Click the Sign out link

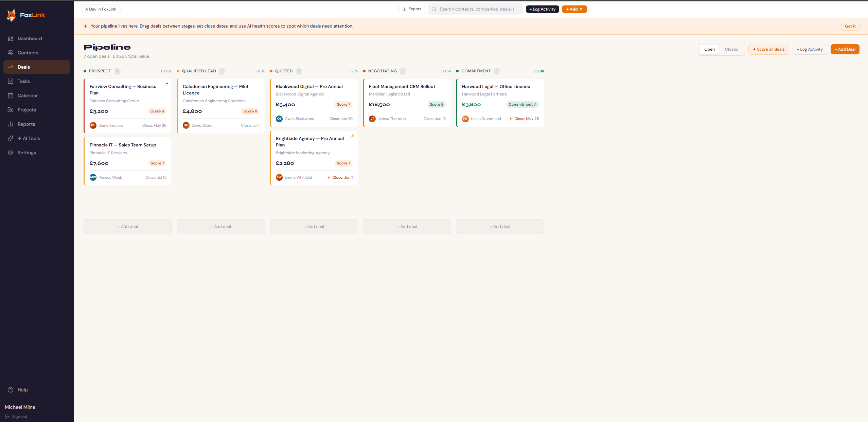coord(16,417)
